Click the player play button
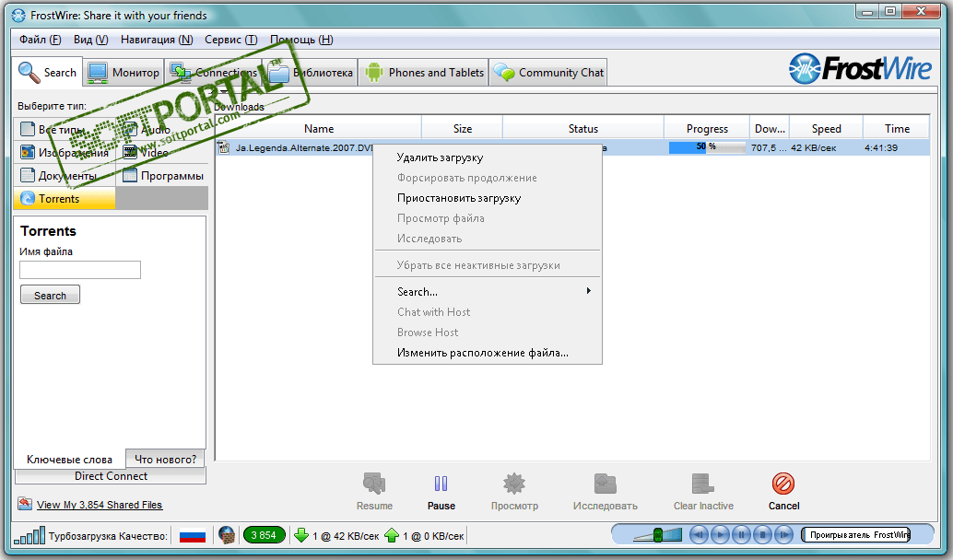Image resolution: width=953 pixels, height=560 pixels. pos(720,535)
